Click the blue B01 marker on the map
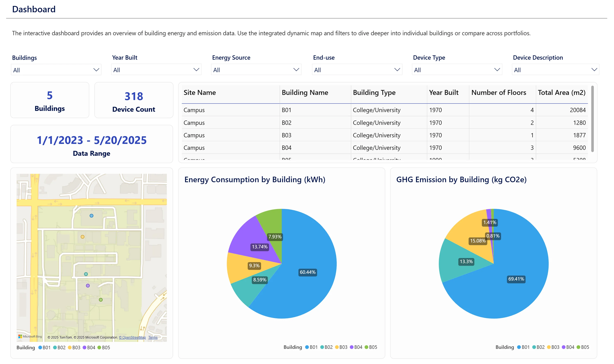 pos(92,216)
